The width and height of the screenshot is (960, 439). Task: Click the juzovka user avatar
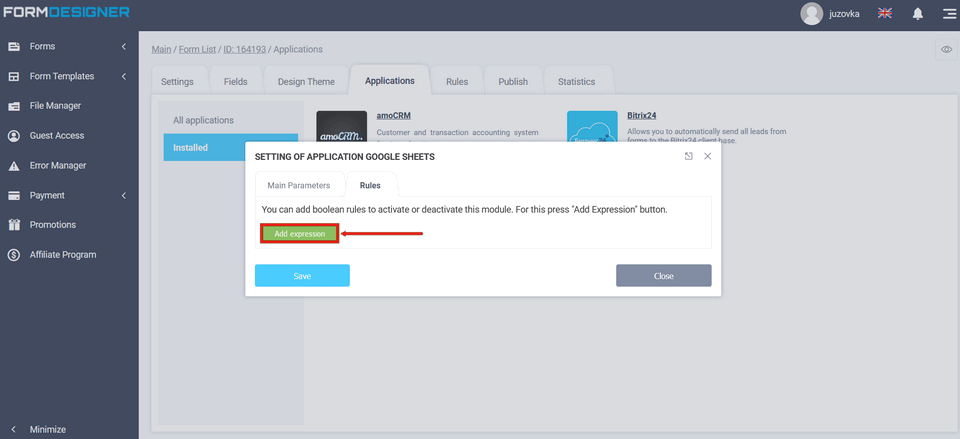[x=812, y=14]
